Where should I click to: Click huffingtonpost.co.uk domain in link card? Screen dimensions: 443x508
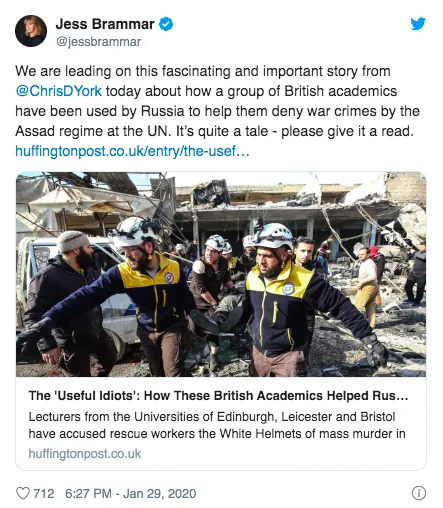tap(85, 454)
